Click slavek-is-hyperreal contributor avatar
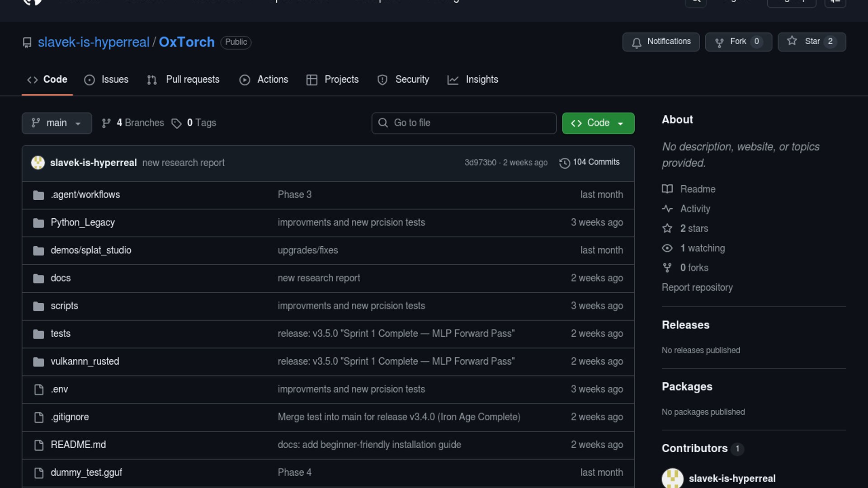 tap(672, 478)
